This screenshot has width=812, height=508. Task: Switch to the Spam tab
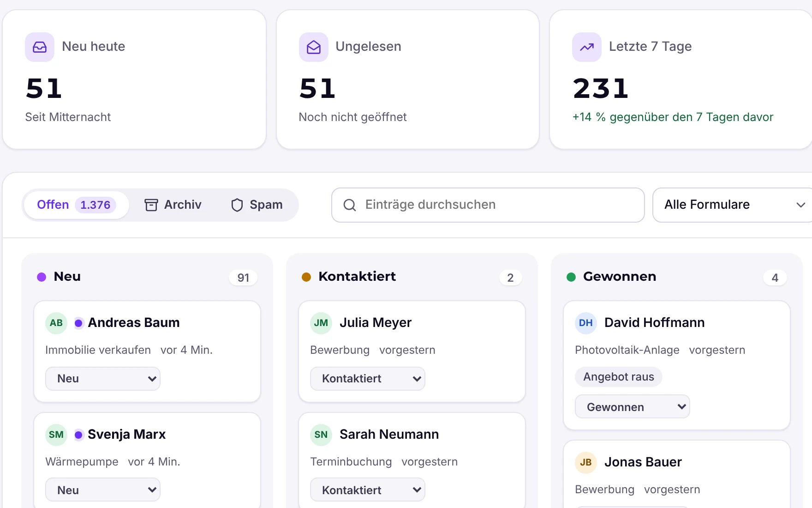pos(257,205)
